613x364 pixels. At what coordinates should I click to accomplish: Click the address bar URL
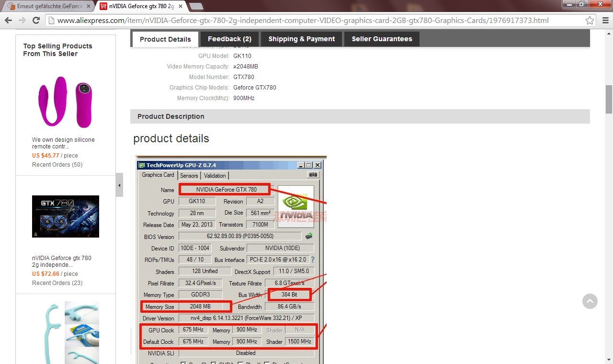click(303, 21)
